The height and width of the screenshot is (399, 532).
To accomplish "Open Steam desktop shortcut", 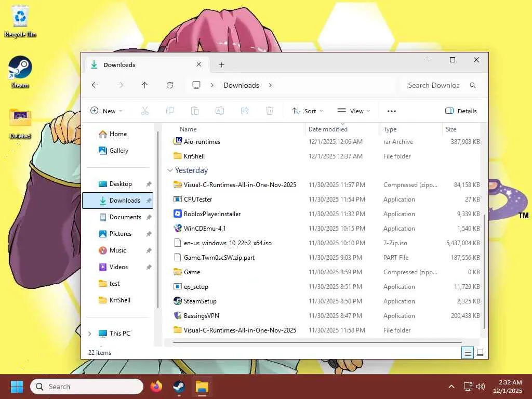I will pyautogui.click(x=20, y=72).
